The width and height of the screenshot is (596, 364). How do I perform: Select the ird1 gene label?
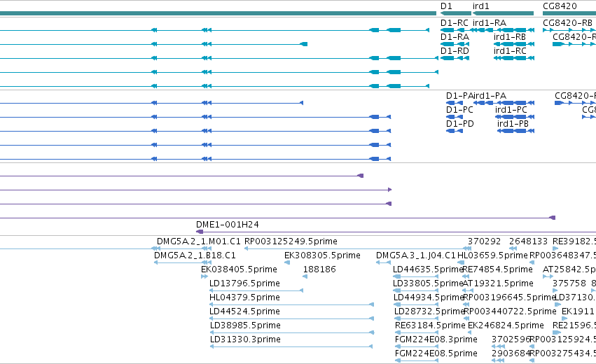[481, 6]
